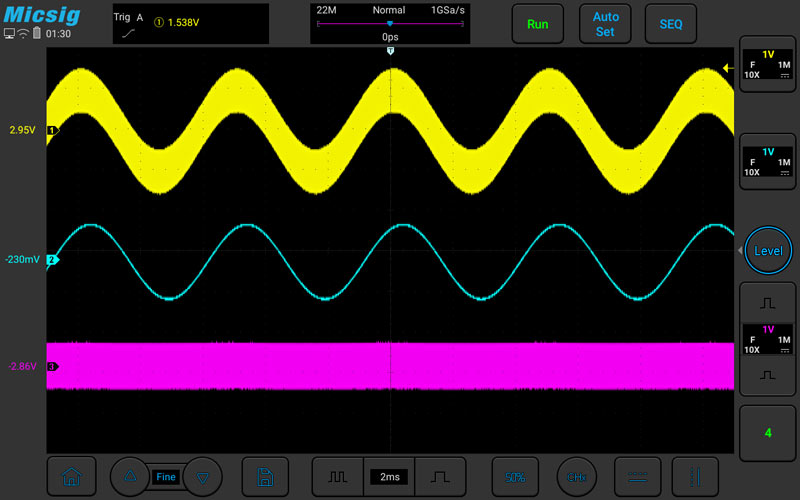800x500 pixels.
Task: Increase timebase with single-pulse icon
Action: pos(440,477)
